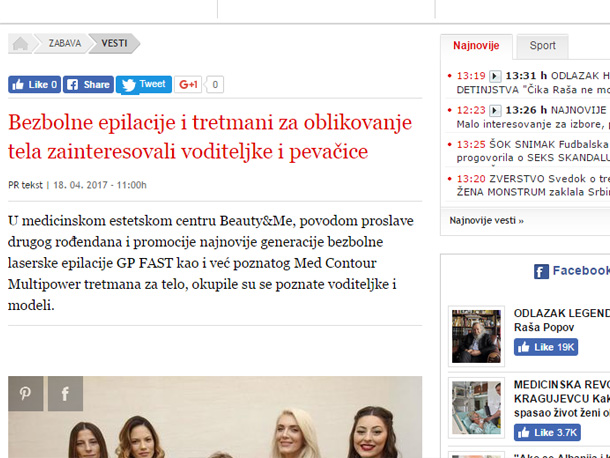Share the article on Facebook
This screenshot has height=458, width=610.
click(x=89, y=85)
